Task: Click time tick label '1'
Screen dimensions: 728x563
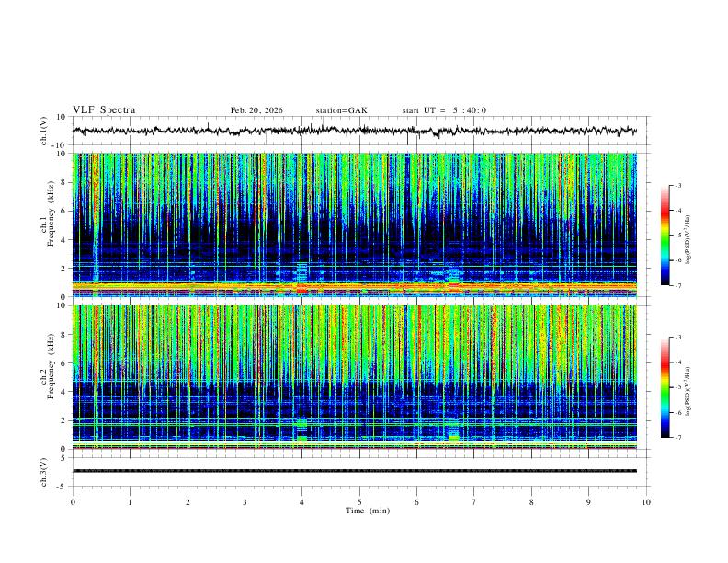Action: (130, 502)
